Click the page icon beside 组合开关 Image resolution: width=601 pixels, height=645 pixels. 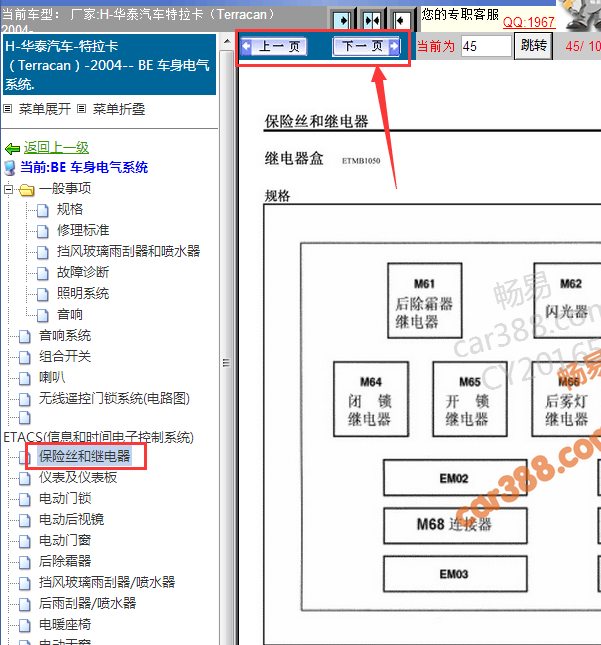(25, 357)
